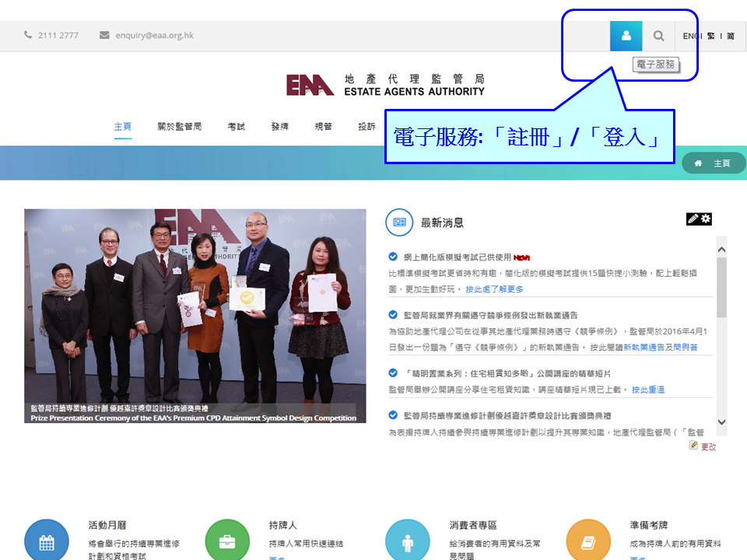Screen dimensions: 747x560
Task: Click the 按此處了解更多 link
Action: click(494, 289)
